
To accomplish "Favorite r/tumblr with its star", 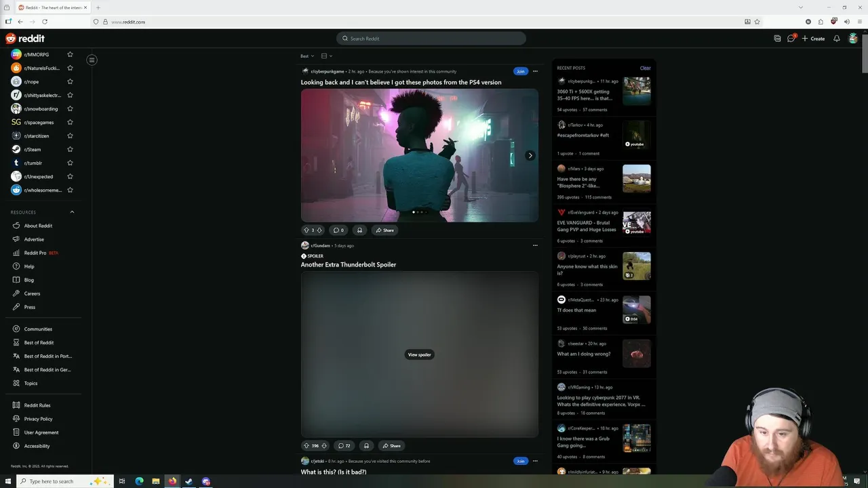I will pos(70,163).
